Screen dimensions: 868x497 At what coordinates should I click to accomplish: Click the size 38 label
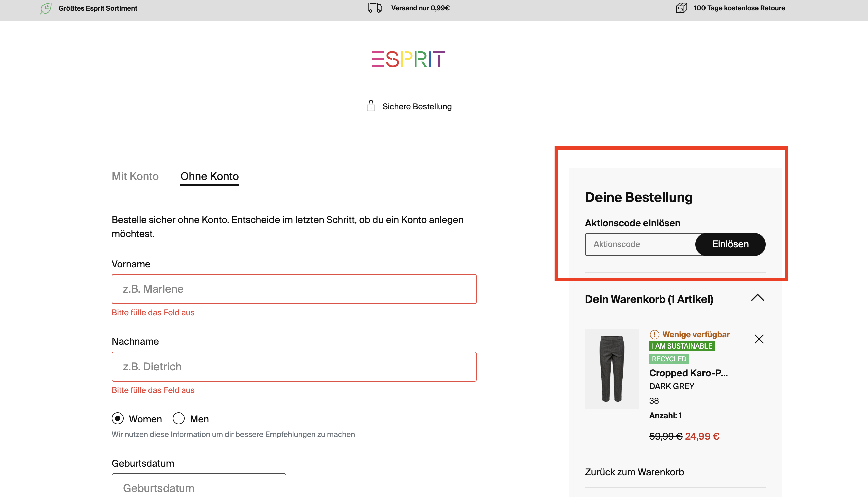point(654,401)
